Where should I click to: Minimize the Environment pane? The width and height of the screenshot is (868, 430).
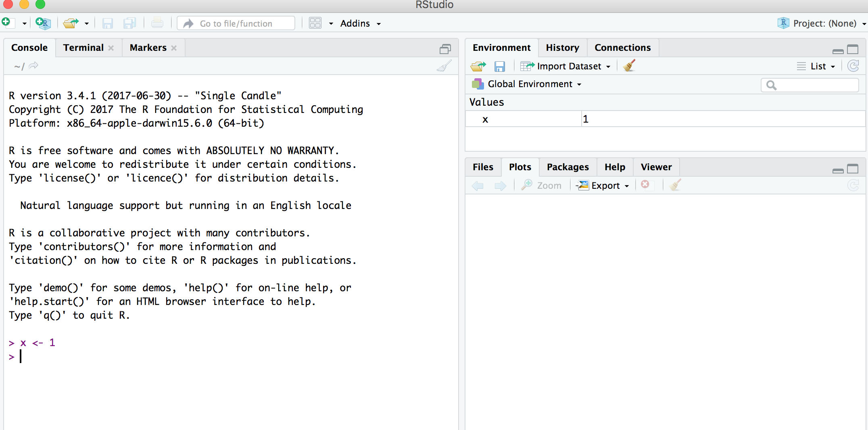[838, 51]
